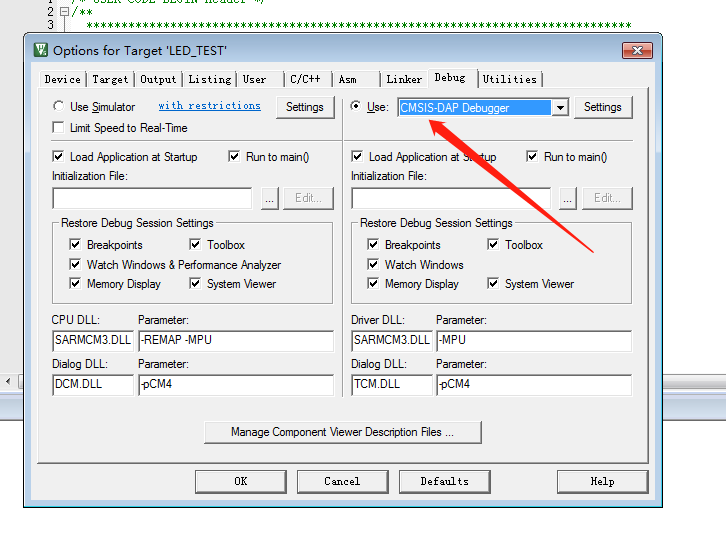Click the Defaults button
The height and width of the screenshot is (548, 726).
[444, 481]
